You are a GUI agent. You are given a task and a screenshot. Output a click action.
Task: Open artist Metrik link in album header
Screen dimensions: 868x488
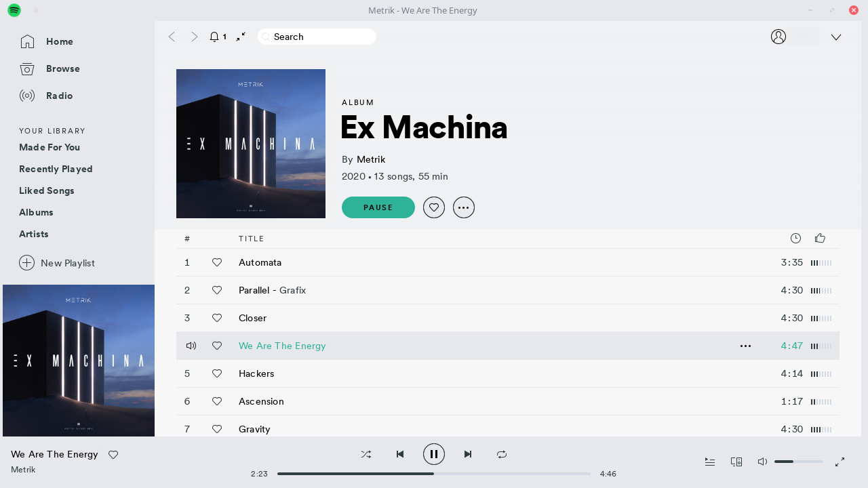point(371,159)
